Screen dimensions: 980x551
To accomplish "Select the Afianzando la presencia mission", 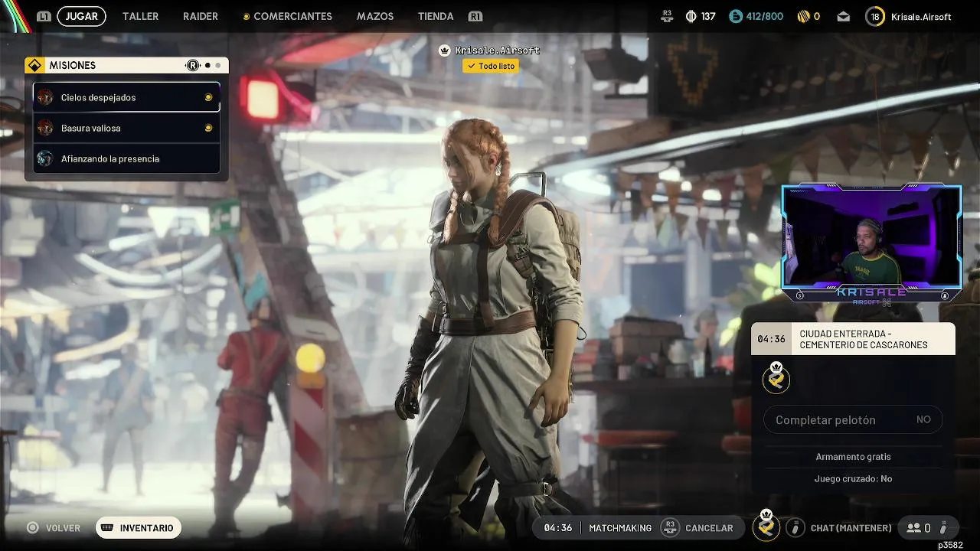I will point(126,158).
